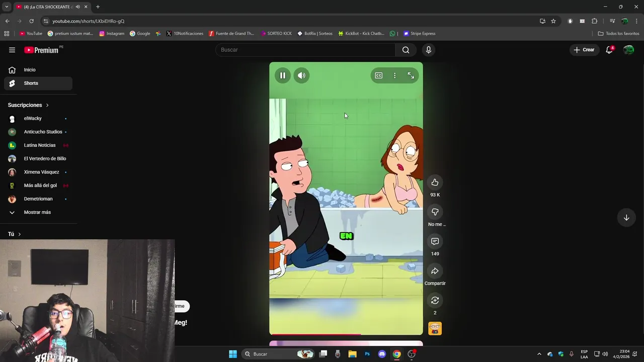Open the Windows Start menu
Screen dimensions: 644x362
point(233,354)
